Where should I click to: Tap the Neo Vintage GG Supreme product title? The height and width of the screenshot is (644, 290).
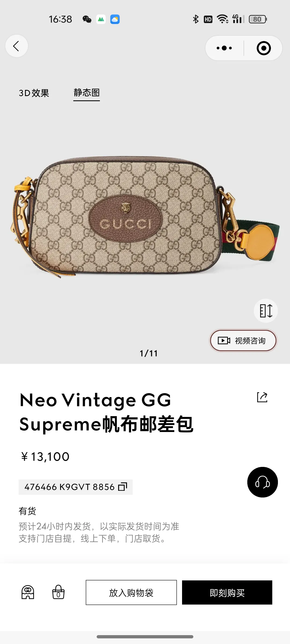click(106, 412)
